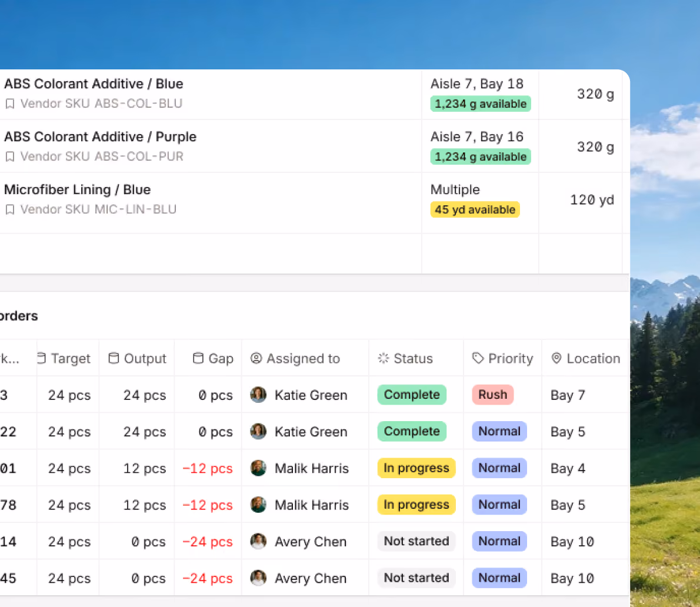Click the 1,234 g available badge under Aisle 7, Bay 16
The height and width of the screenshot is (607, 700).
(x=481, y=156)
